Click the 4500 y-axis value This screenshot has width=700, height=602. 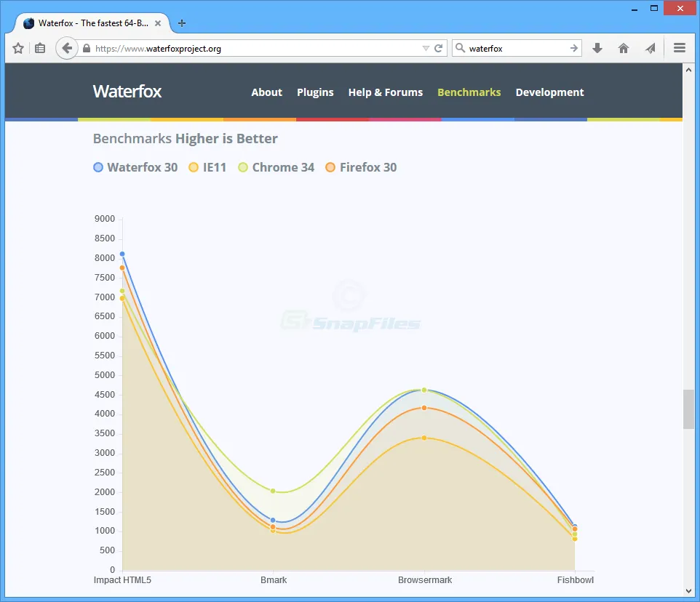pos(105,395)
